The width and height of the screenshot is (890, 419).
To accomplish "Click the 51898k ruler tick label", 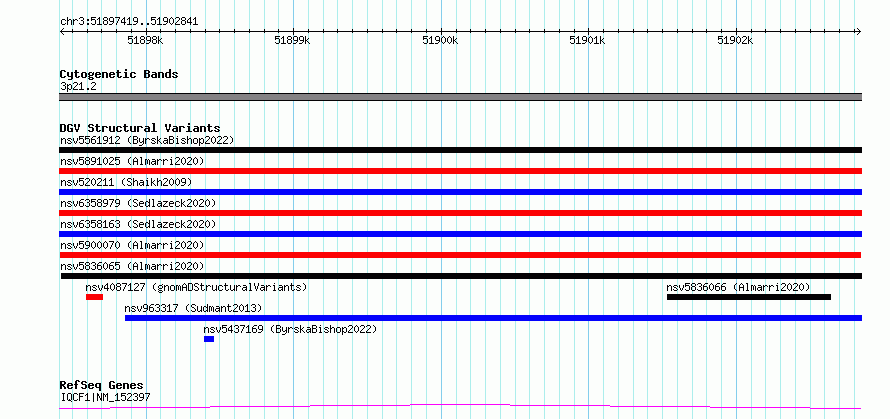I will 145,40.
